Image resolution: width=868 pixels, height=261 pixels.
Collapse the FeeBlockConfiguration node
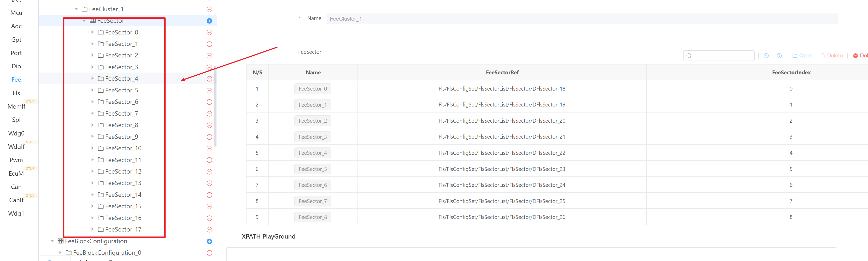tap(52, 241)
